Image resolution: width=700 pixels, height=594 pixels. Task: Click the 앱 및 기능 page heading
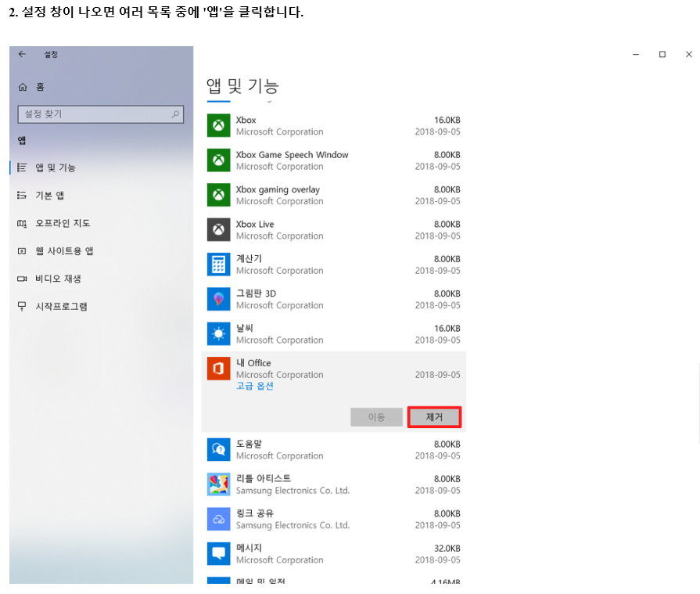pyautogui.click(x=242, y=85)
